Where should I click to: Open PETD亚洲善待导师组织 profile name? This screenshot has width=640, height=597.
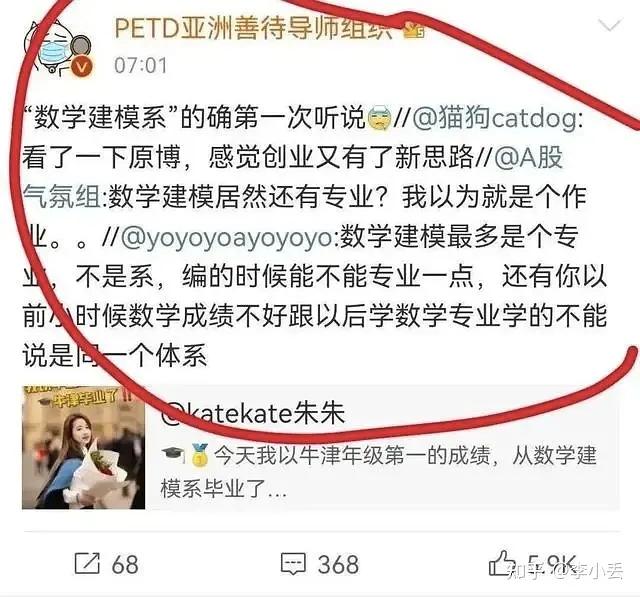pyautogui.click(x=253, y=29)
